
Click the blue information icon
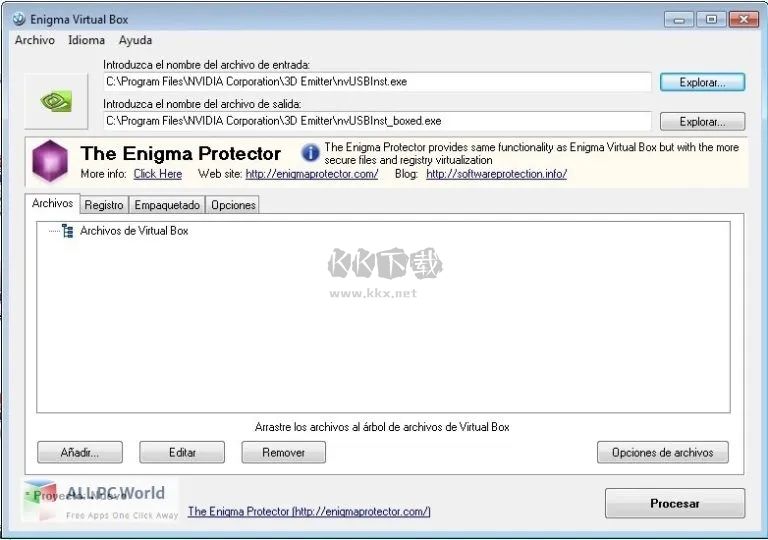(311, 153)
